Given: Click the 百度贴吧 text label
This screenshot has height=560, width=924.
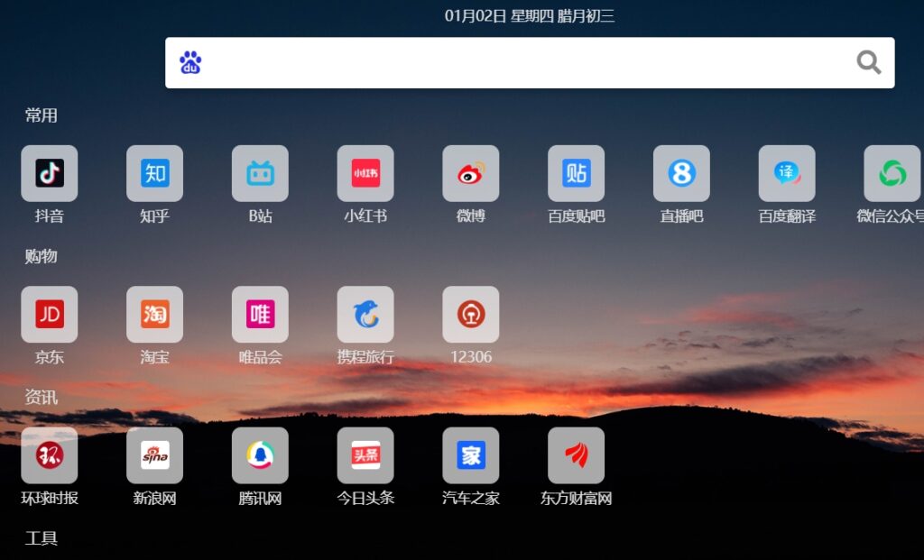Looking at the screenshot, I should coord(577,216).
